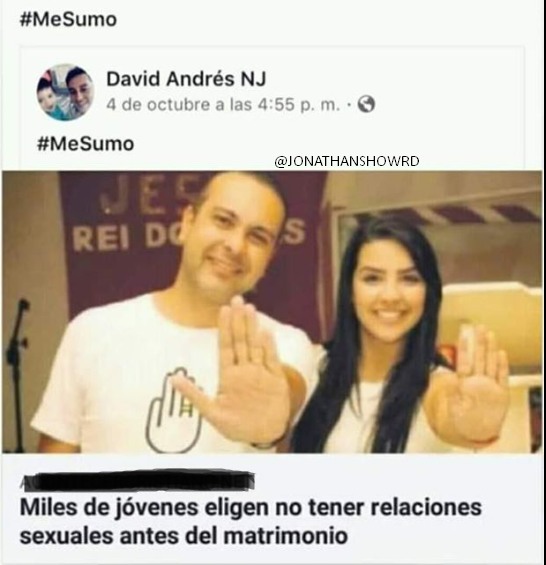Click the 4 de octubre post timestamp
Screen dimensions: 546x565
[223, 104]
